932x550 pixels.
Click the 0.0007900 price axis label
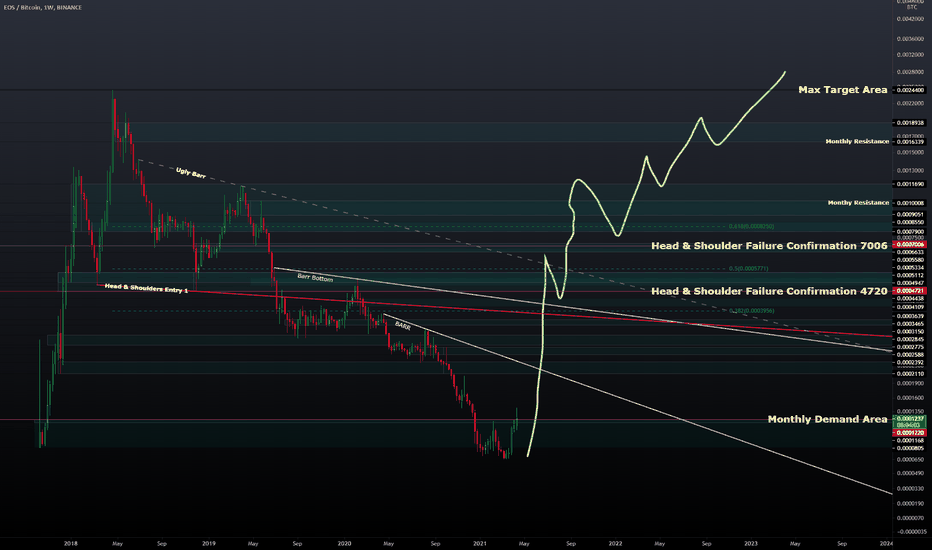[x=910, y=232]
